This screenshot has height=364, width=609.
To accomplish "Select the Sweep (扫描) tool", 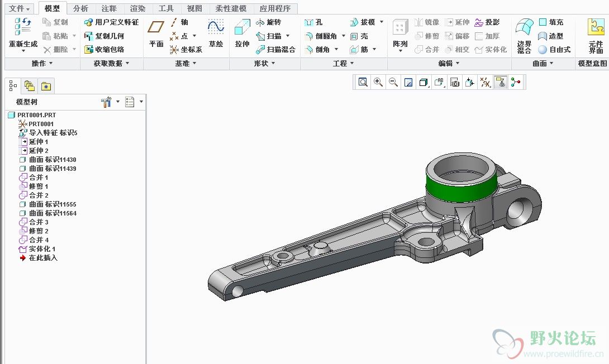I will (x=269, y=36).
